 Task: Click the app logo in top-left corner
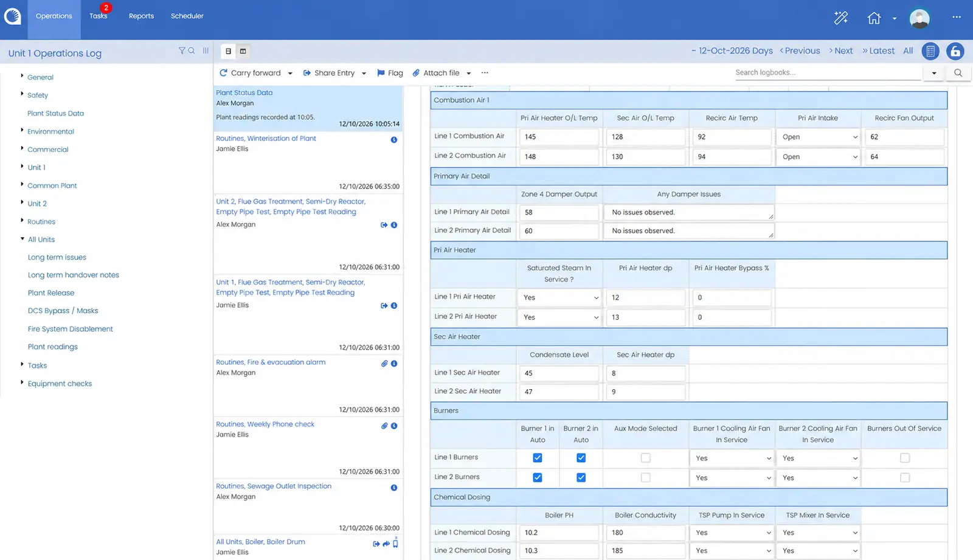coord(12,16)
